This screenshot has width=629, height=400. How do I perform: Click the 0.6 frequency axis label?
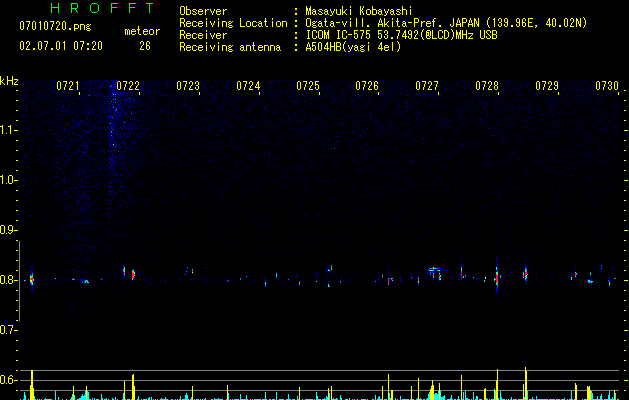pyautogui.click(x=8, y=380)
